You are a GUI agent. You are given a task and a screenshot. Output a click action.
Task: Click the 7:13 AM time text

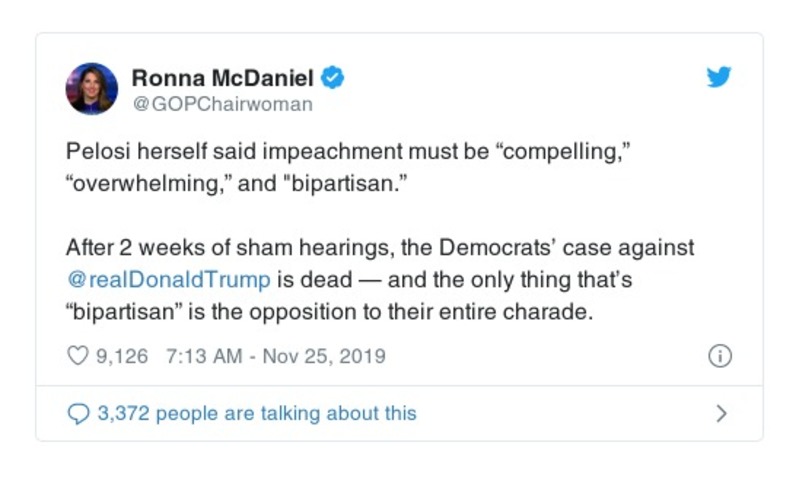coord(194,356)
